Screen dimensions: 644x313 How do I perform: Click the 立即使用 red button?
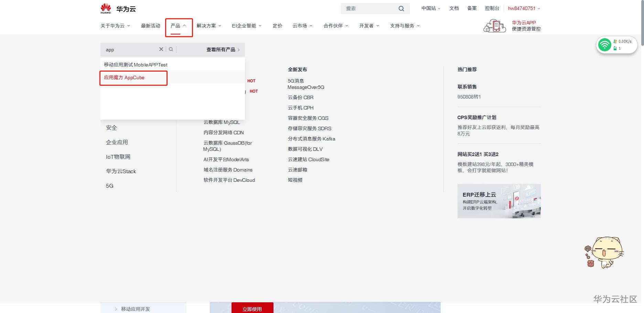(252, 308)
